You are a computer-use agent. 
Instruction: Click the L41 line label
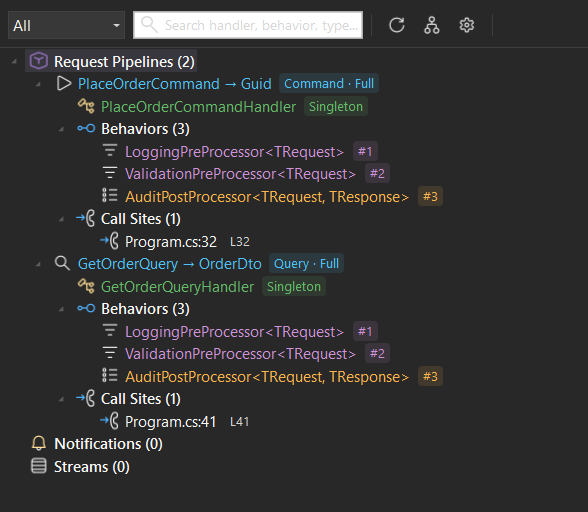[x=239, y=422]
